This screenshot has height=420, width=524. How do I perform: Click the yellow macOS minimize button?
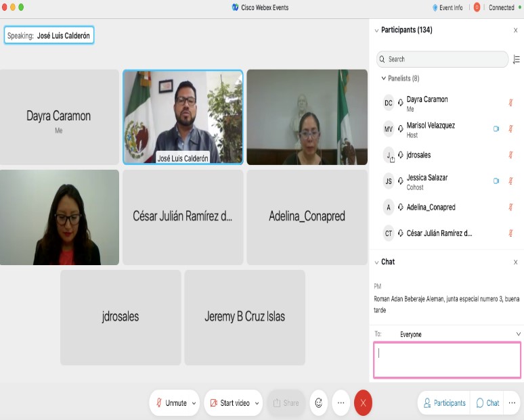point(13,7)
